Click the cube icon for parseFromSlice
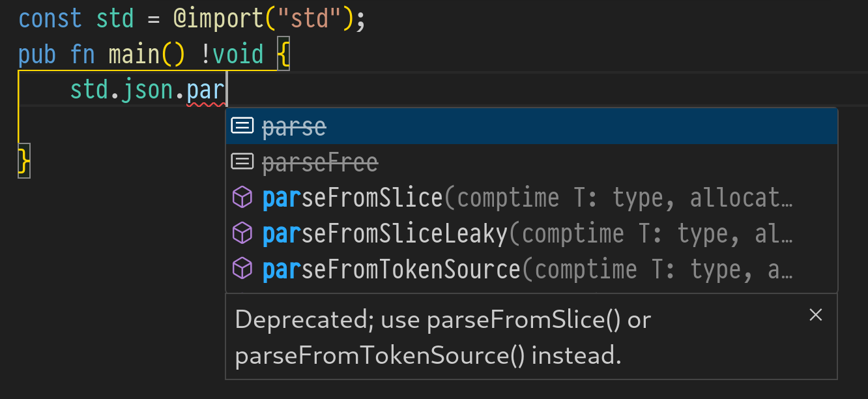This screenshot has height=399, width=868. (242, 197)
